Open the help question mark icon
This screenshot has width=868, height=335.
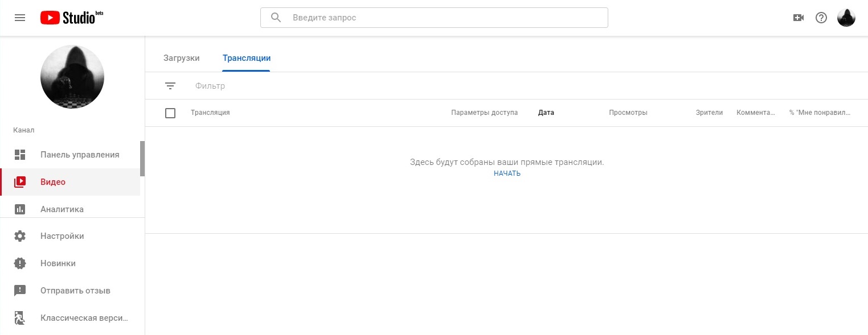(x=821, y=18)
